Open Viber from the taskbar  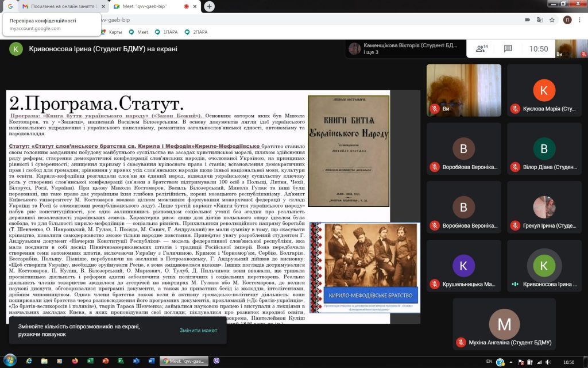[216, 361]
